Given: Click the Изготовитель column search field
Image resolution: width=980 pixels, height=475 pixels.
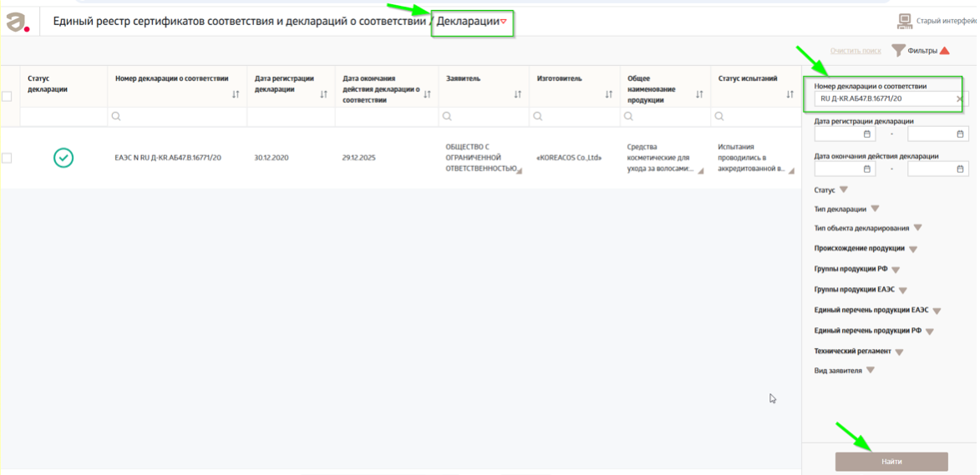Looking at the screenshot, I should click(x=578, y=117).
